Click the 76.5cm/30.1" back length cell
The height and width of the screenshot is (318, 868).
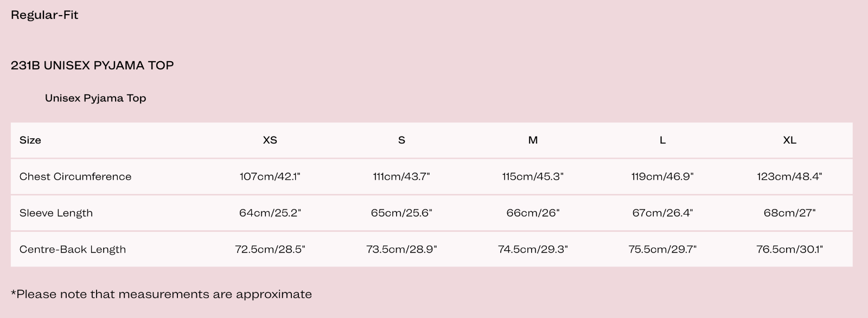click(790, 249)
